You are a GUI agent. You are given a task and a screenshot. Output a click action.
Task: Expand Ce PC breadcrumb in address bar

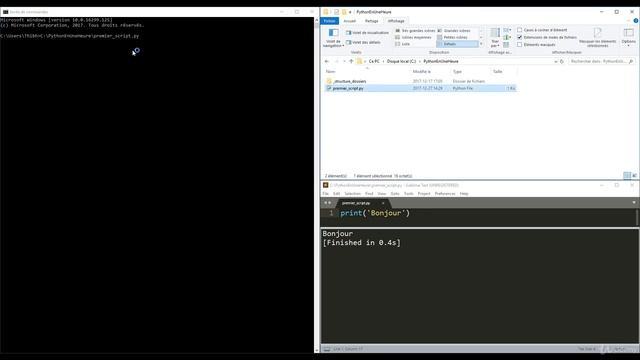(383, 61)
